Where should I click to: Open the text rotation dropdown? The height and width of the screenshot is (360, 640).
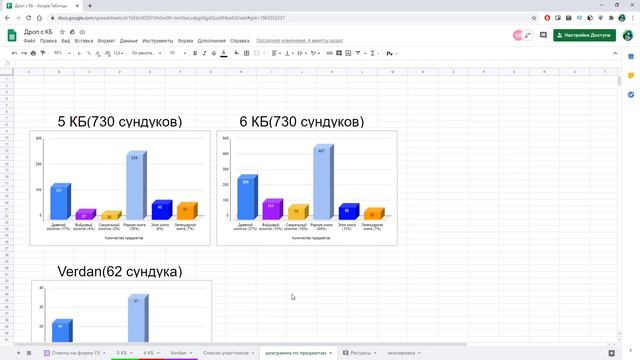[x=315, y=53]
